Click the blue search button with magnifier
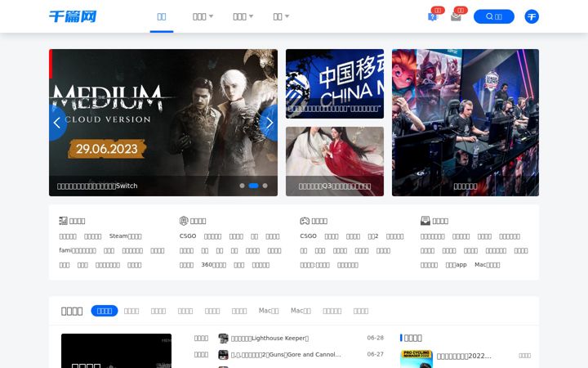Image resolution: width=588 pixels, height=368 pixels. click(494, 16)
